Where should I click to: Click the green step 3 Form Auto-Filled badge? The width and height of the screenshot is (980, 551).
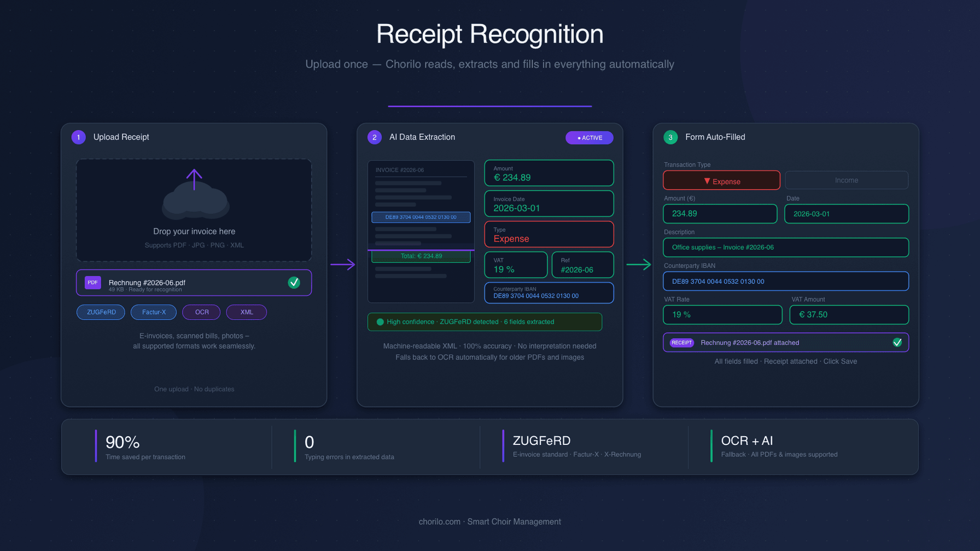tap(670, 137)
